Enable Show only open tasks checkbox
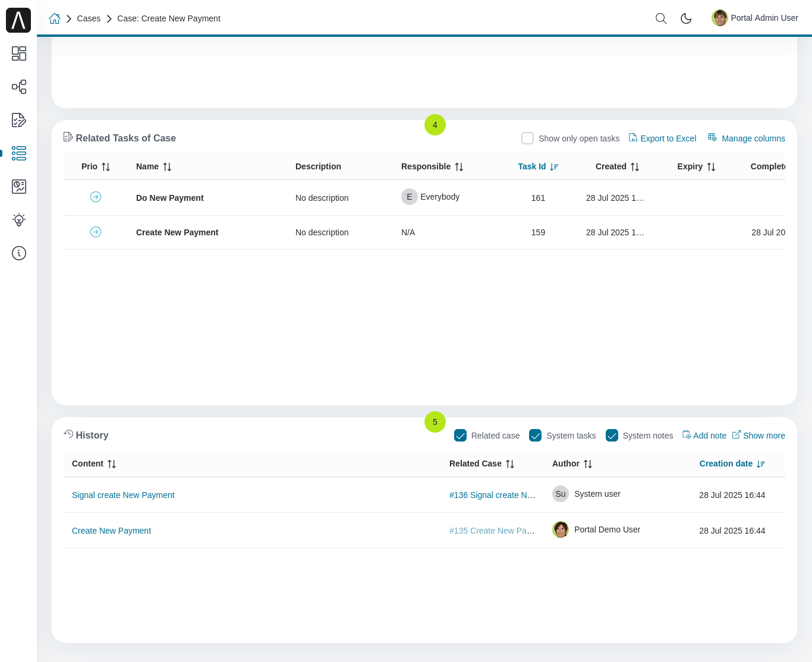 point(527,138)
